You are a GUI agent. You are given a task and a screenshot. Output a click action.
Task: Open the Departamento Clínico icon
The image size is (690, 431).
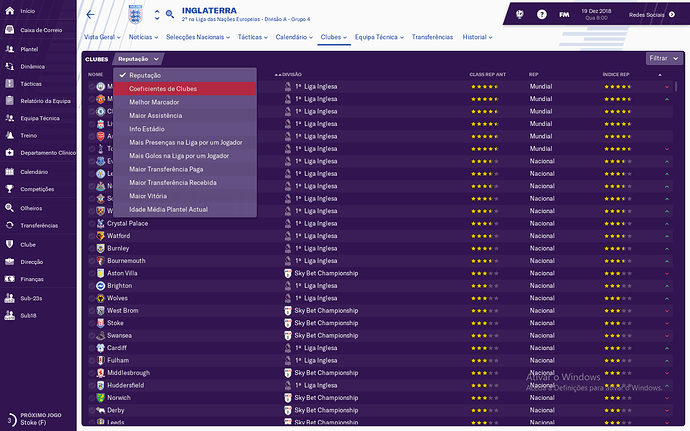pos(9,152)
